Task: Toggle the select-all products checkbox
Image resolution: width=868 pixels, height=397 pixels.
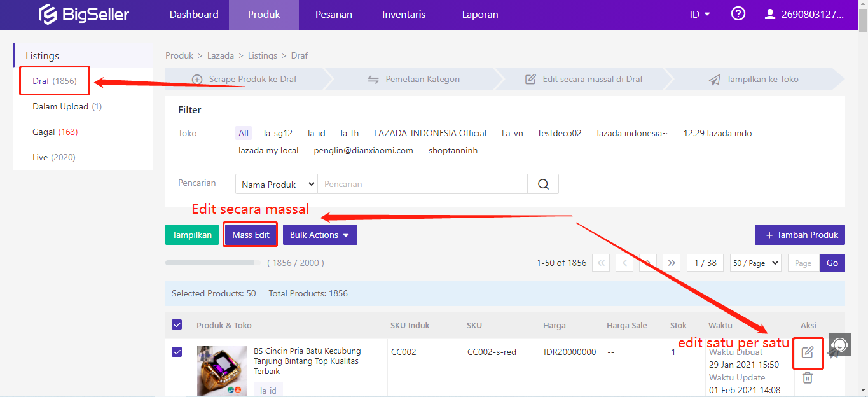Action: point(177,324)
